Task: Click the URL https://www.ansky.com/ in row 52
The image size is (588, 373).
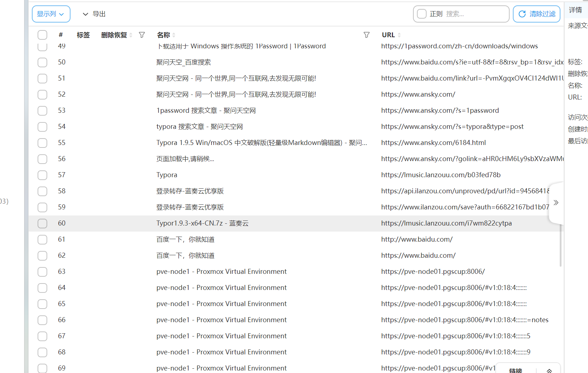Action: point(418,95)
